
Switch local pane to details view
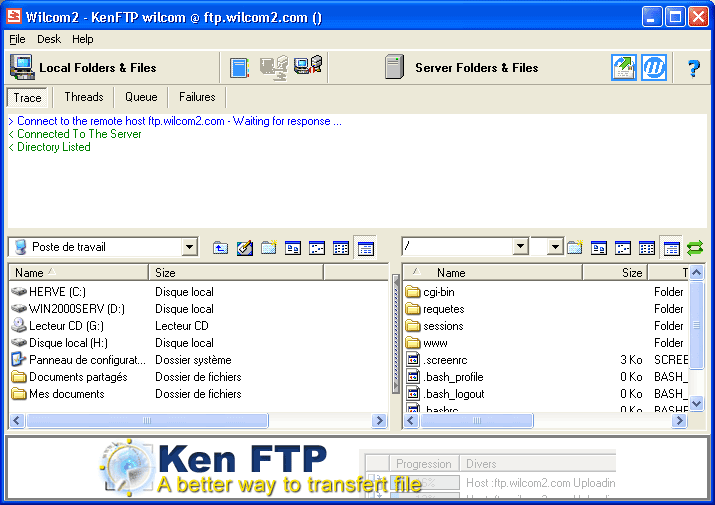click(365, 248)
